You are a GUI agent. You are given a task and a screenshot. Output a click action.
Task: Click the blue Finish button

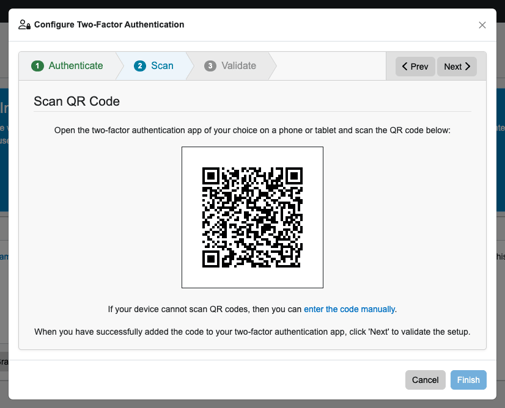pyautogui.click(x=468, y=380)
